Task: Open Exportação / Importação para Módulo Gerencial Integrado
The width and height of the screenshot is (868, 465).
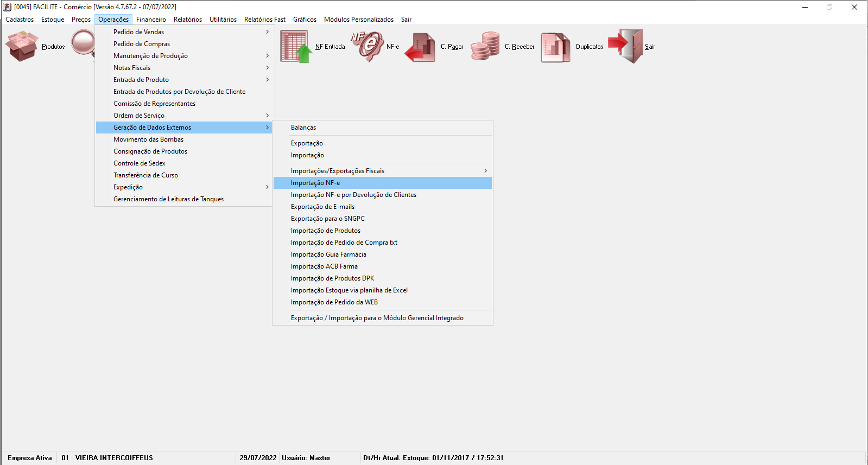Action: click(383, 318)
